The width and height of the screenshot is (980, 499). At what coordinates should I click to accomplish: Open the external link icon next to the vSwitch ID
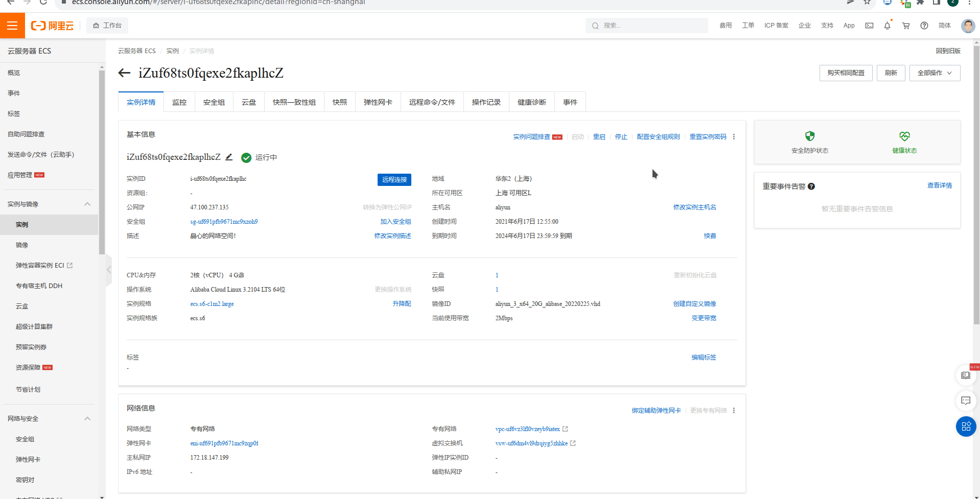point(573,443)
